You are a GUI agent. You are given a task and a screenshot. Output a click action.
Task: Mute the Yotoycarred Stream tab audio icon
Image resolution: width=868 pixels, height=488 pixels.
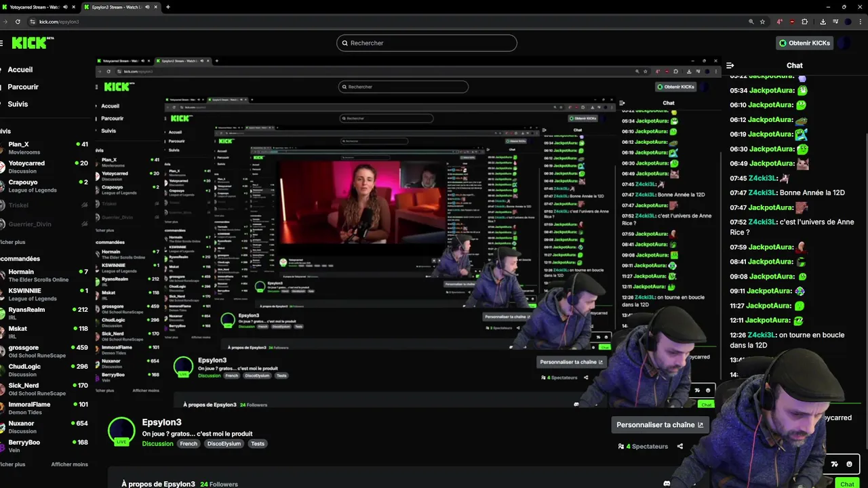pos(65,7)
